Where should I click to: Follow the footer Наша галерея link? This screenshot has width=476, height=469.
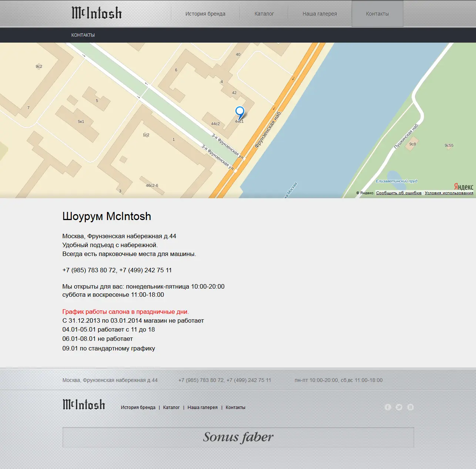pos(202,408)
